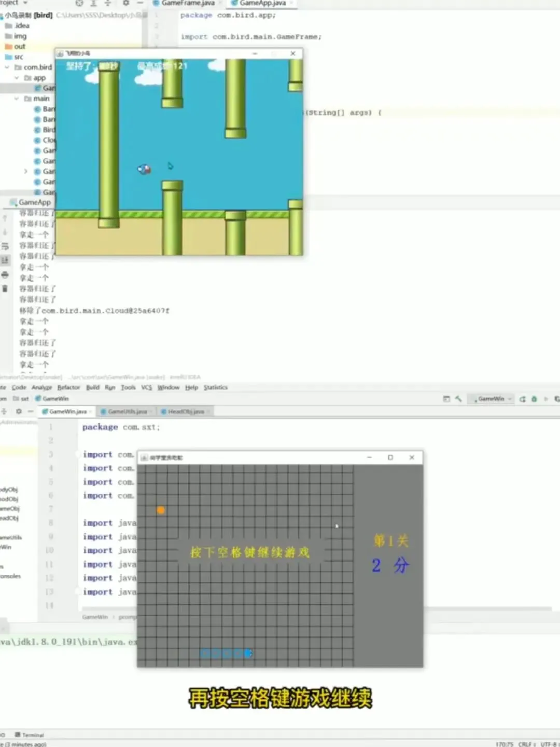Click the GameWin breadcrumb in lower navigation bar
Viewport: 560px width, 747px height.
point(52,399)
